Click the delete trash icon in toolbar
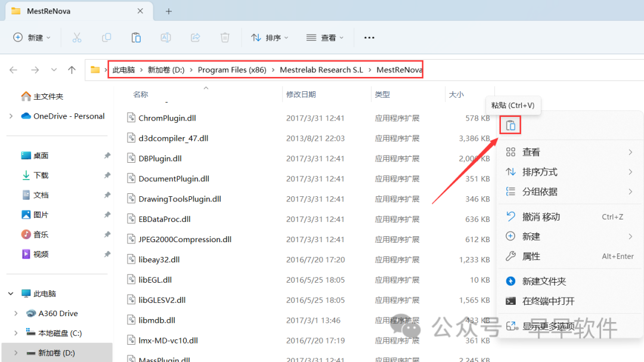This screenshot has height=362, width=644. pyautogui.click(x=225, y=38)
